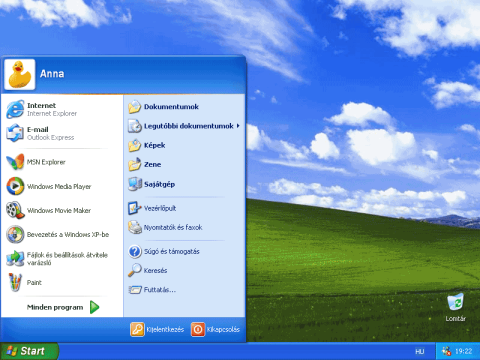This screenshot has width=480, height=360.
Task: Click the Internet Explorer icon
Action: click(15, 109)
